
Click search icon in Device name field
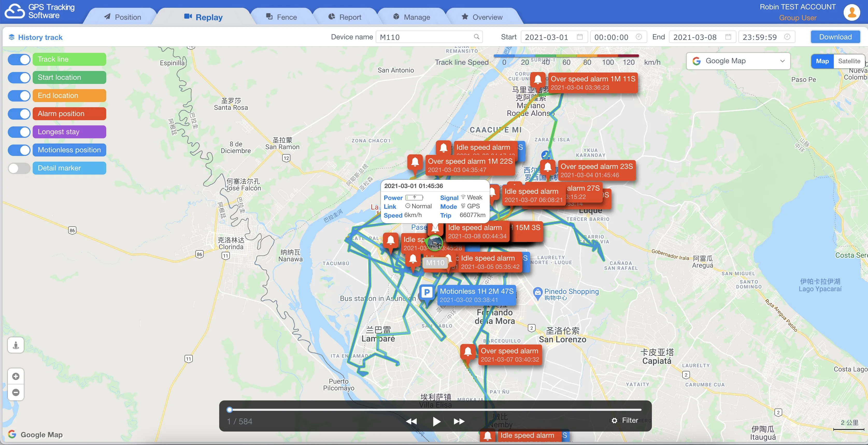[x=476, y=37]
